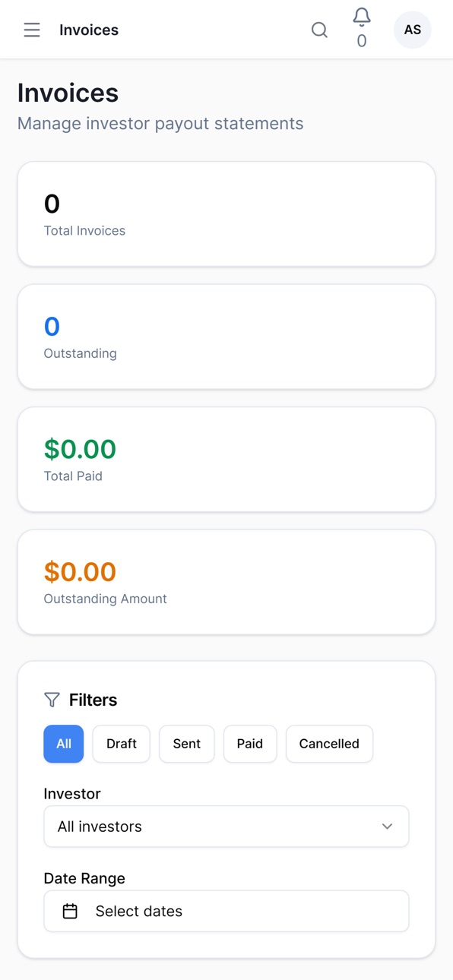Screen dimensions: 453x980
Task: Click the Total Paid card
Action: 226,460
